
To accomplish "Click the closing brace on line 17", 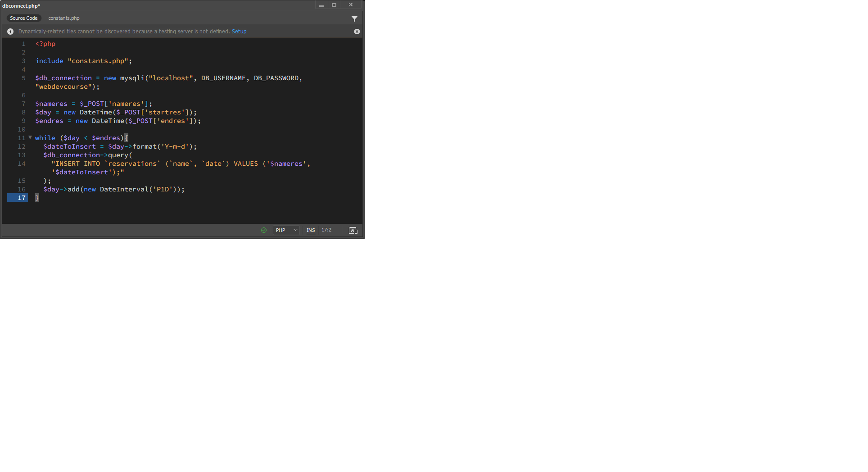I will 37,198.
